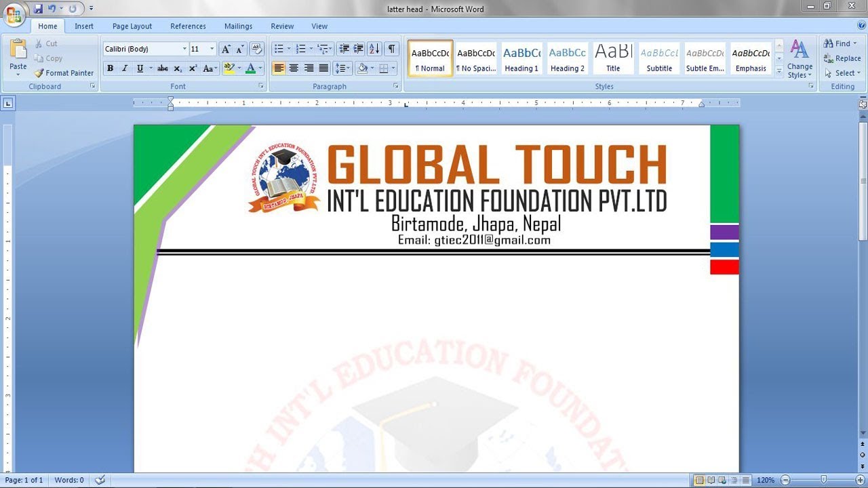Open the Office Button menu
This screenshot has width=868, height=488.
point(14,14)
